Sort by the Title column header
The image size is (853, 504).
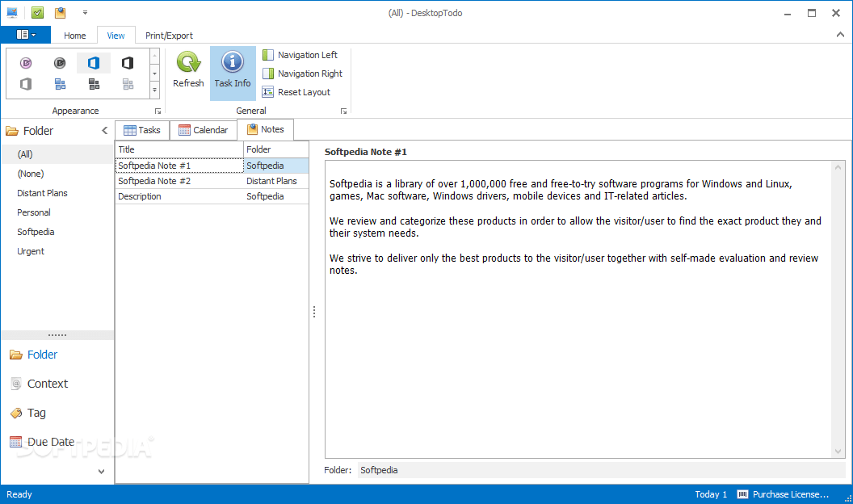179,149
